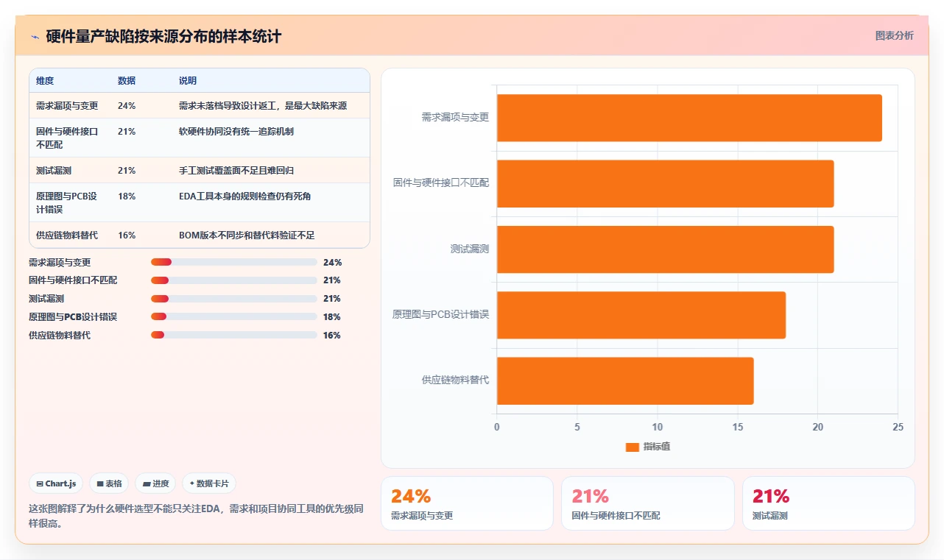Click the 硬件量产缺陷按来源分布的样本统计 title
The image size is (944, 560).
(163, 37)
